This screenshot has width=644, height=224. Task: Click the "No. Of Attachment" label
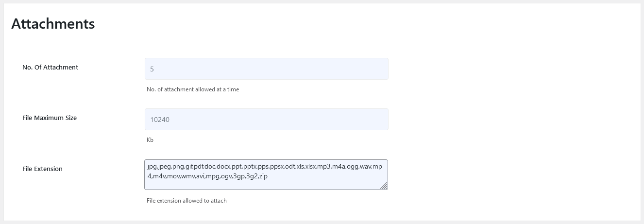pyautogui.click(x=50, y=68)
